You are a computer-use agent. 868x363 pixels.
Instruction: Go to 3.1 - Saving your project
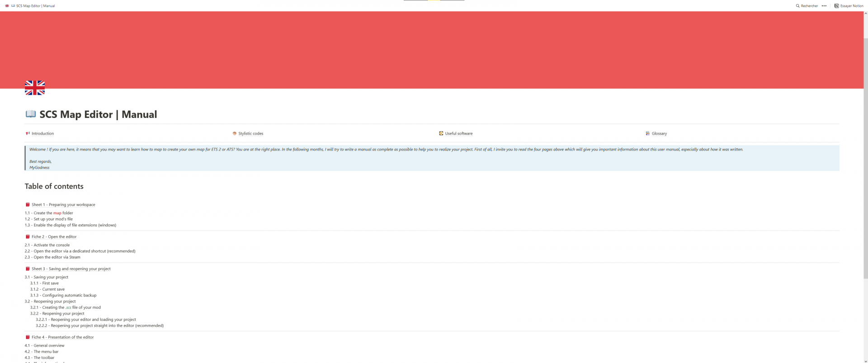coord(47,277)
